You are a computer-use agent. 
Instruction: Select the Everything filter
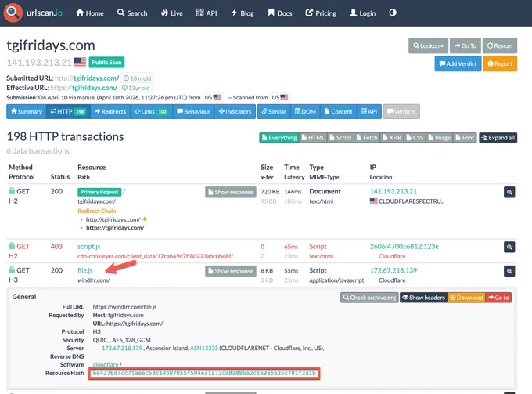tap(279, 138)
